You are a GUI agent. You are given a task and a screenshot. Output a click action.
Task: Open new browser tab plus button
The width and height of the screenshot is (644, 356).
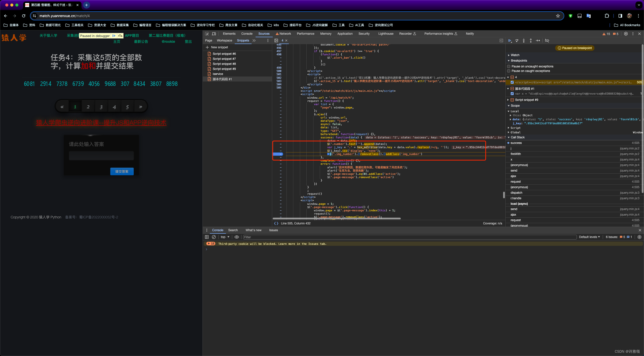pos(86,5)
